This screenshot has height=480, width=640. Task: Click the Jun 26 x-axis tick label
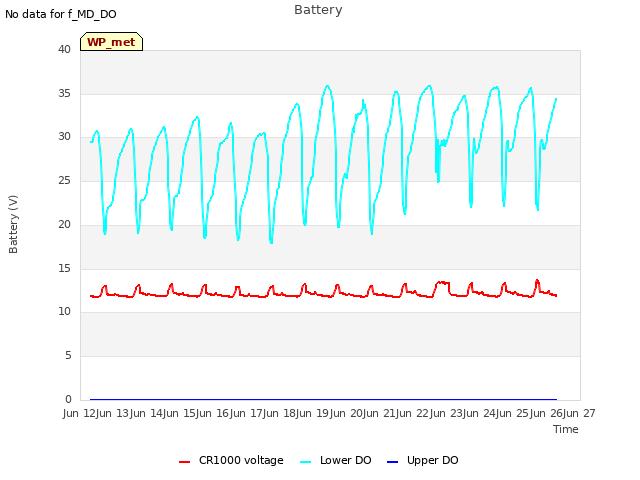(x=564, y=413)
